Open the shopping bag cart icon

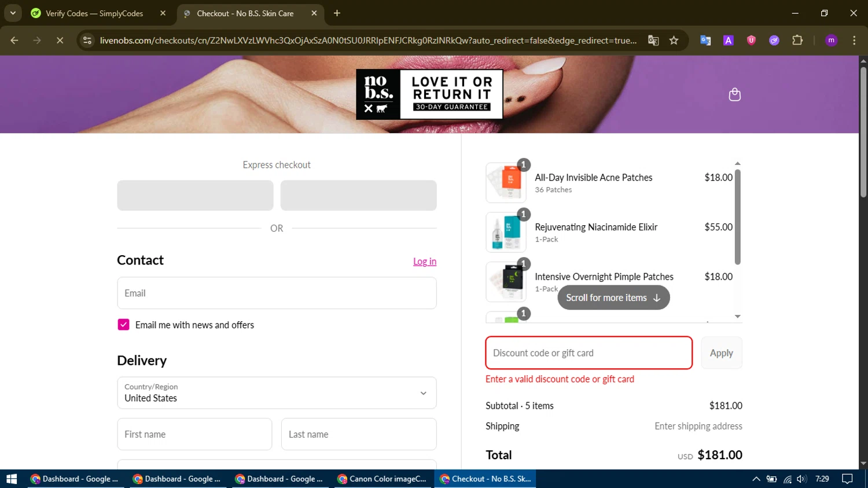click(734, 95)
